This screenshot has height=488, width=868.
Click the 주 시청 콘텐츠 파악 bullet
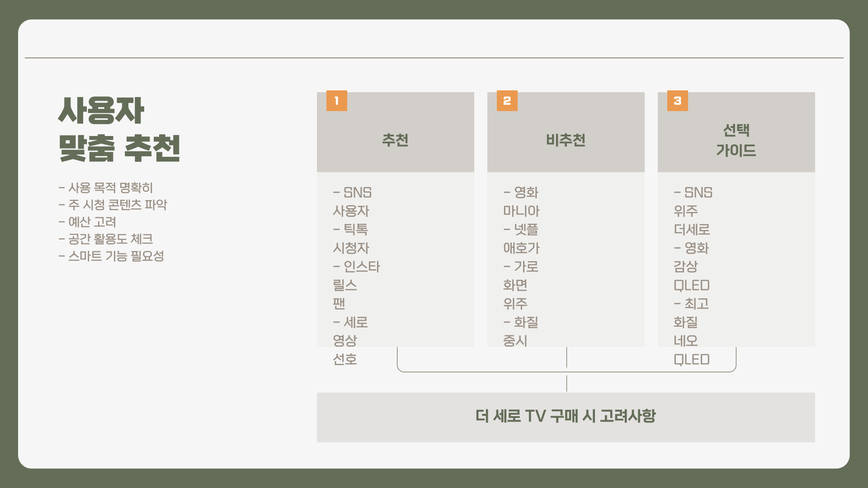tap(113, 205)
